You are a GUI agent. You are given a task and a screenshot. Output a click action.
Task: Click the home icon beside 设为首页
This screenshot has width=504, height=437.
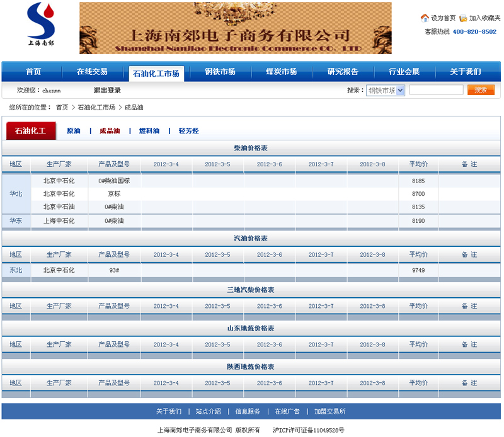pos(425,18)
